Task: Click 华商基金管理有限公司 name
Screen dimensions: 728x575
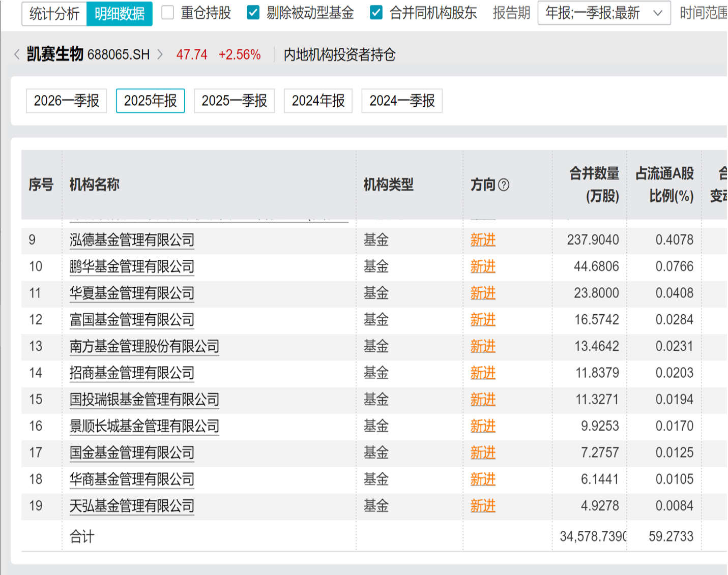Action: pos(132,479)
